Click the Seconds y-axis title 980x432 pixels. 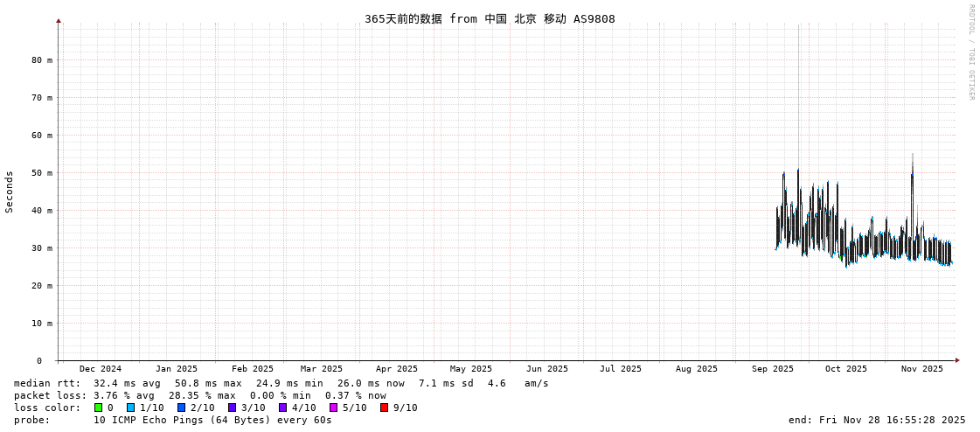click(10, 192)
